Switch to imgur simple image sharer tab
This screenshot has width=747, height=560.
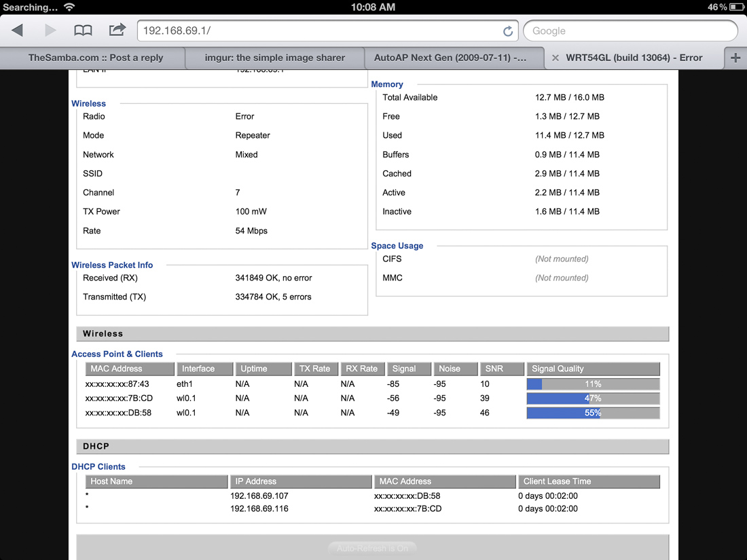tap(274, 58)
